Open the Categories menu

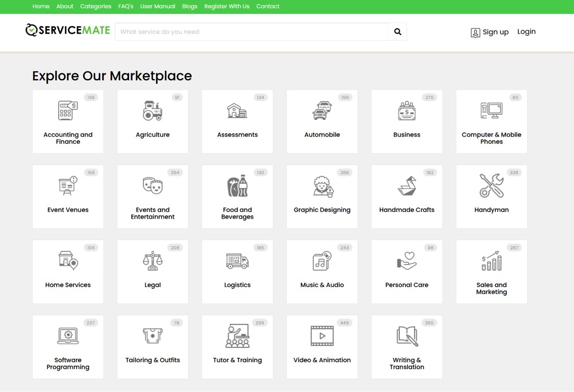95,6
